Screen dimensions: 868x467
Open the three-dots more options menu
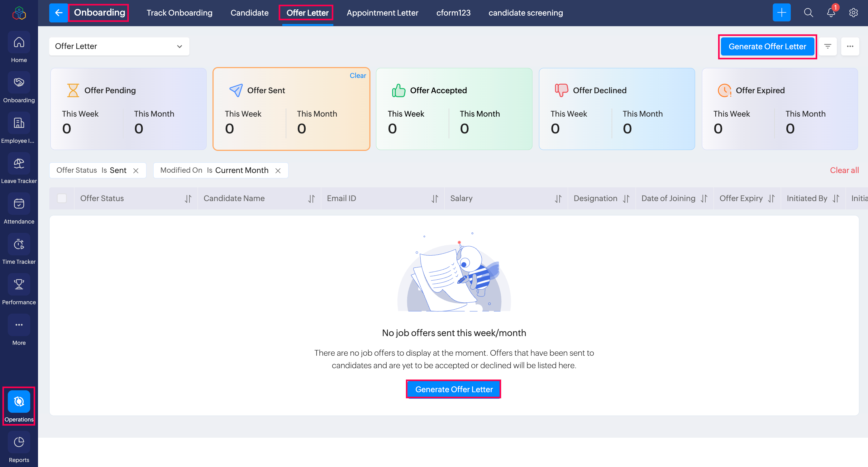coord(850,46)
